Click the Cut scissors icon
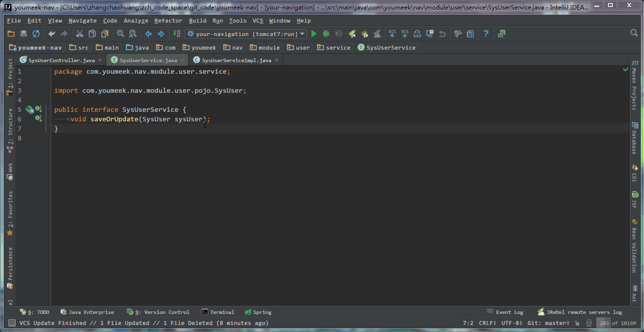Screen dimensions: 644x332 click(79, 34)
